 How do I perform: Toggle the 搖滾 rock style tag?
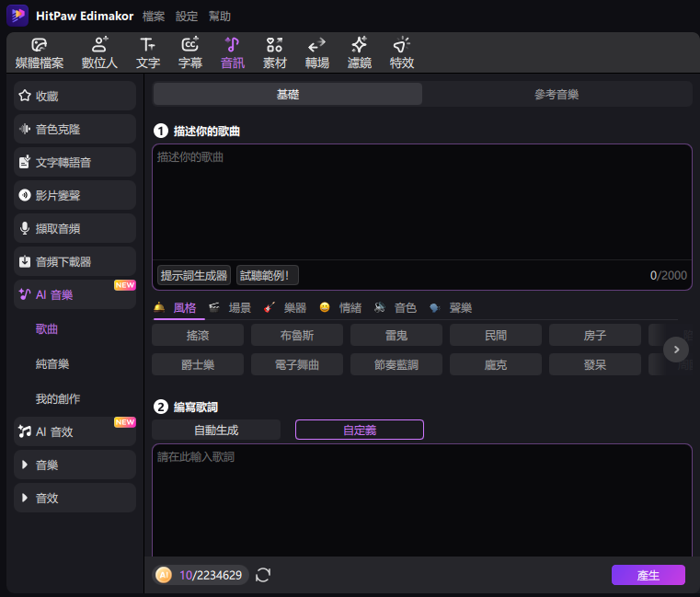pos(198,335)
